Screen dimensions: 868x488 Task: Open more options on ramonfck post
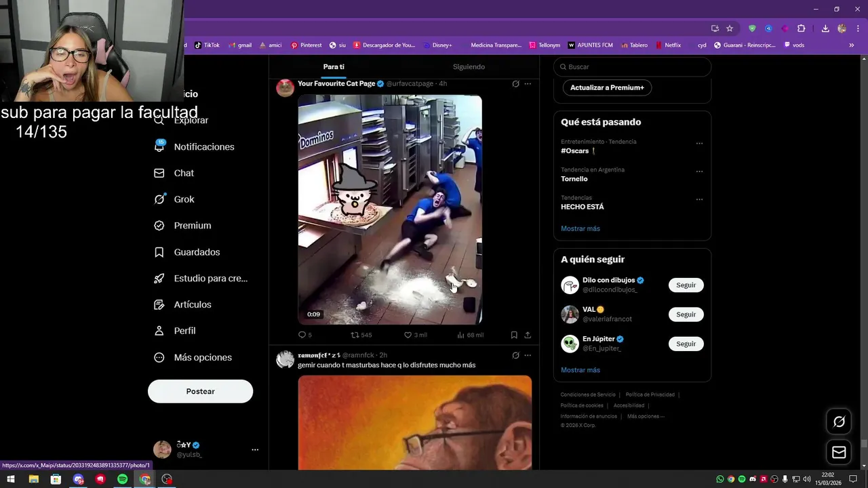[x=528, y=355]
